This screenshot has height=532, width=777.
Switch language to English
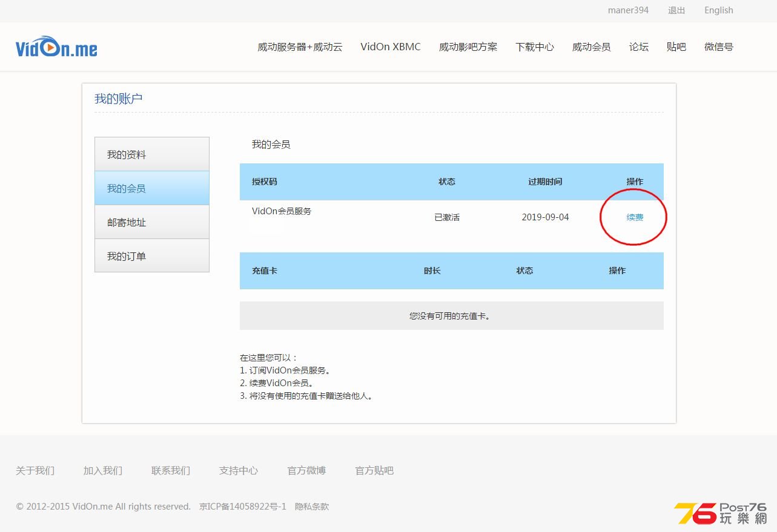pos(719,10)
